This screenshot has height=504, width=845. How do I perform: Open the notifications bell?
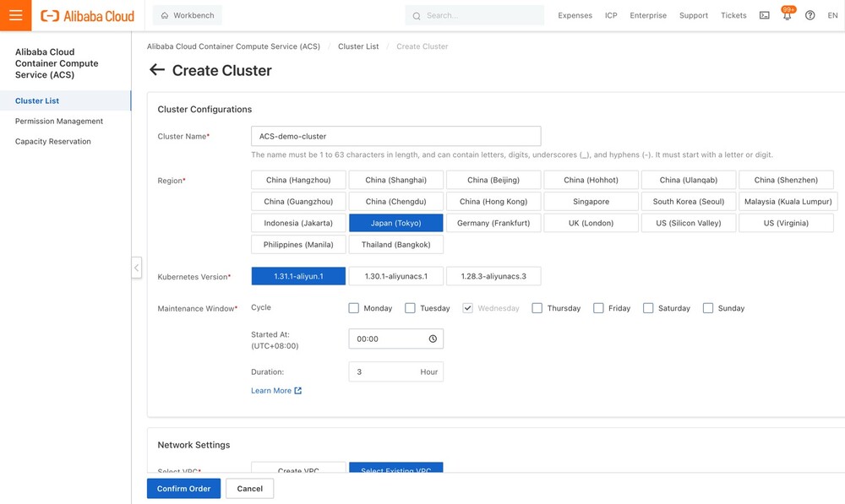pos(787,16)
